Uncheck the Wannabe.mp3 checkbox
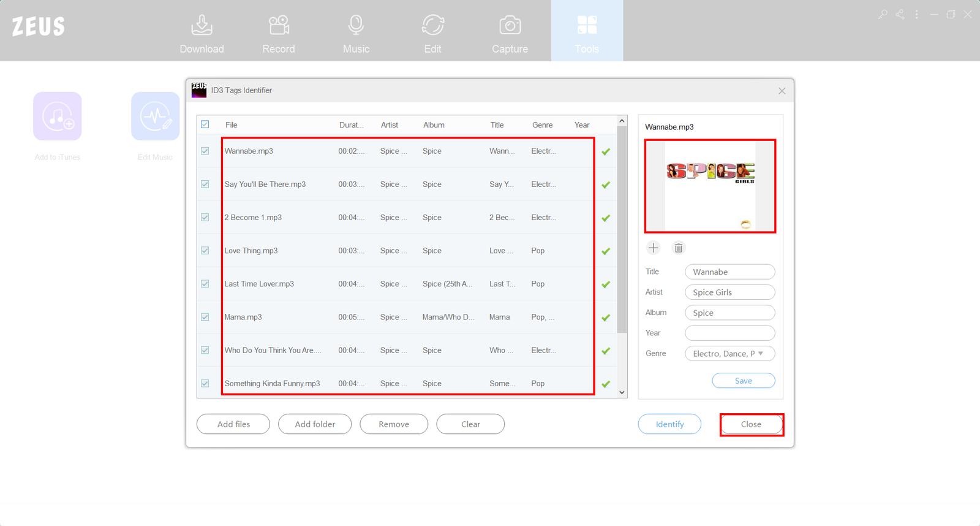This screenshot has height=526, width=980. (205, 151)
